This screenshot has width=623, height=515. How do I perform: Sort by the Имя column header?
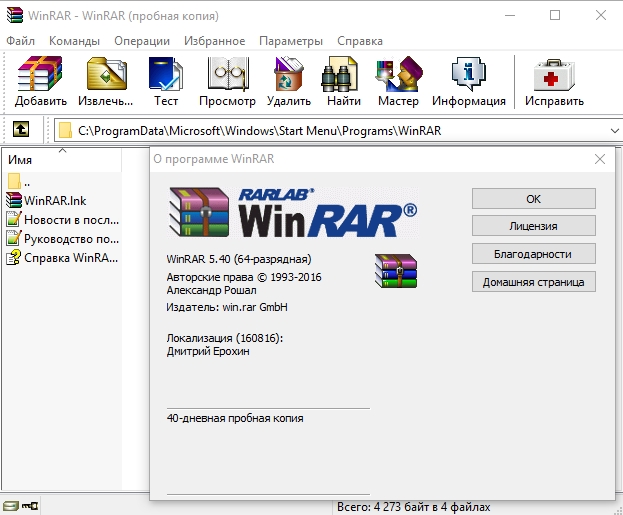point(62,159)
